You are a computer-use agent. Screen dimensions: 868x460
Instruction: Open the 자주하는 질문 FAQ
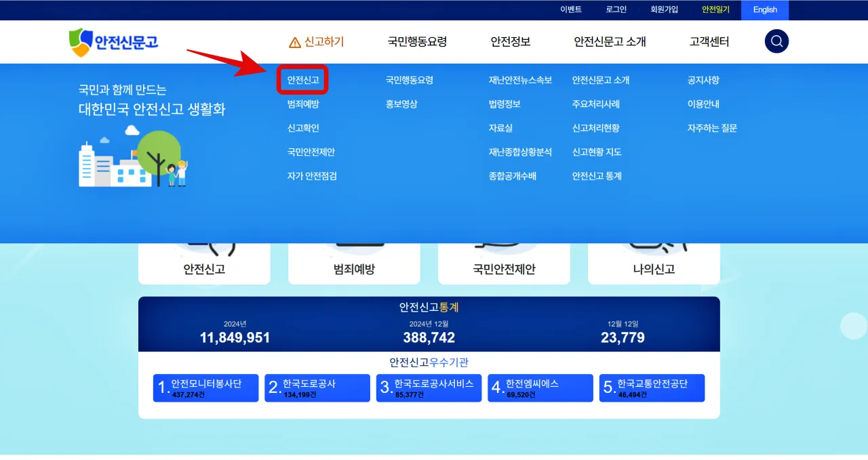711,127
